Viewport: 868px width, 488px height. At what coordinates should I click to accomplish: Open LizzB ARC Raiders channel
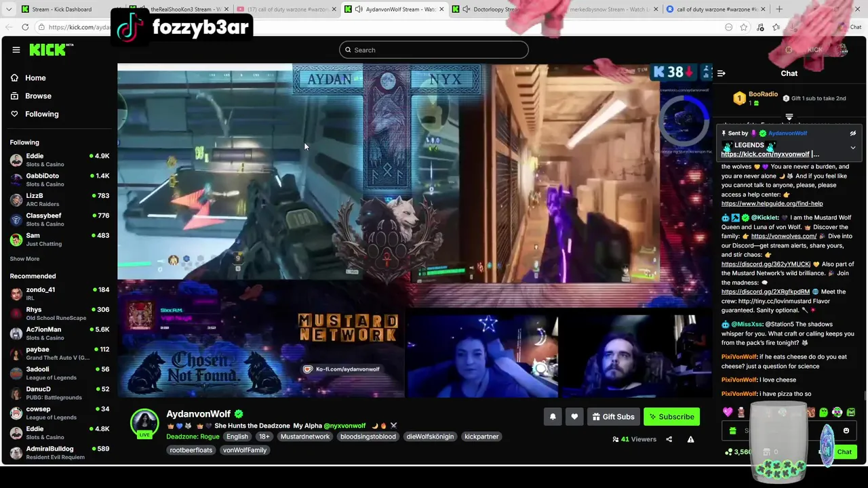pos(59,199)
